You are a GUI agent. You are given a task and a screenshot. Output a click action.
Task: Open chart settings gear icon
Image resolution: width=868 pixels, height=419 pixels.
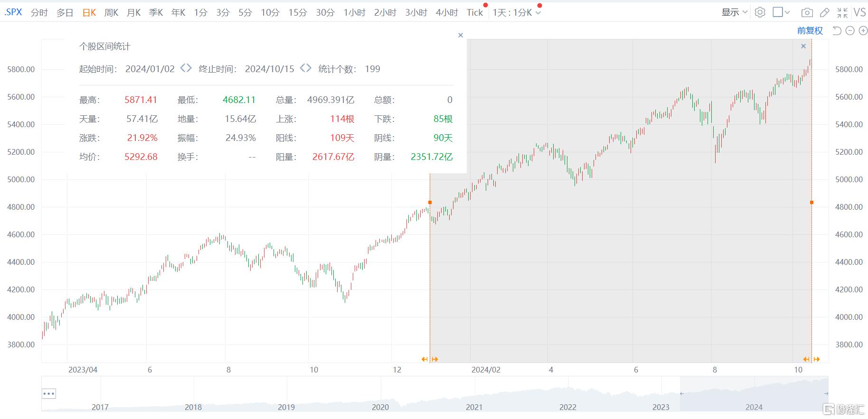[760, 12]
